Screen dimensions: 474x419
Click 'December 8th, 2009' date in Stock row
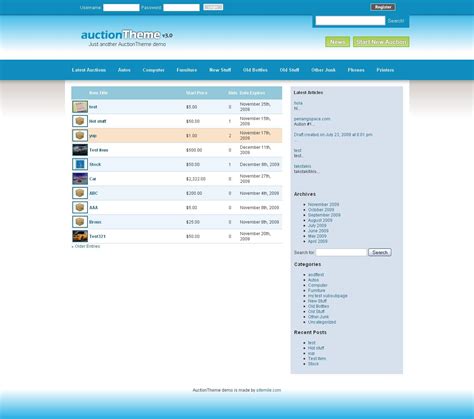259,164
